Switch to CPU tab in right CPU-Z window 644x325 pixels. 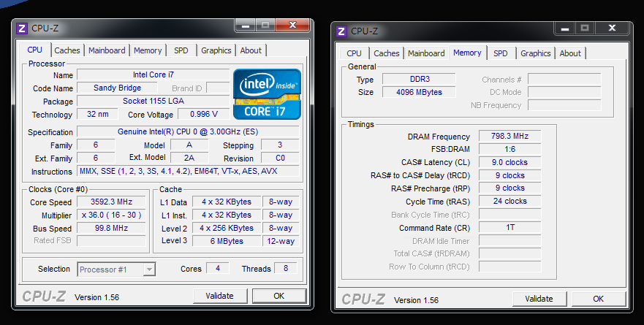354,53
